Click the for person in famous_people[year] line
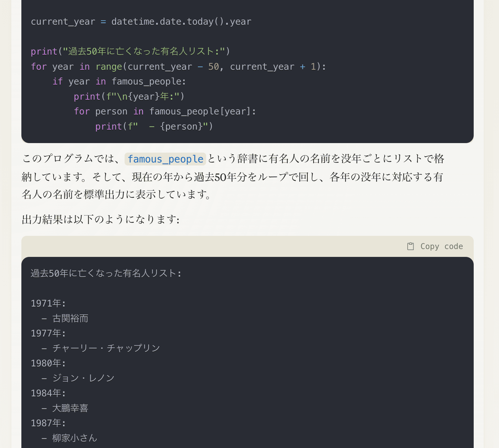Screen dimensions: 499x448 165,112
